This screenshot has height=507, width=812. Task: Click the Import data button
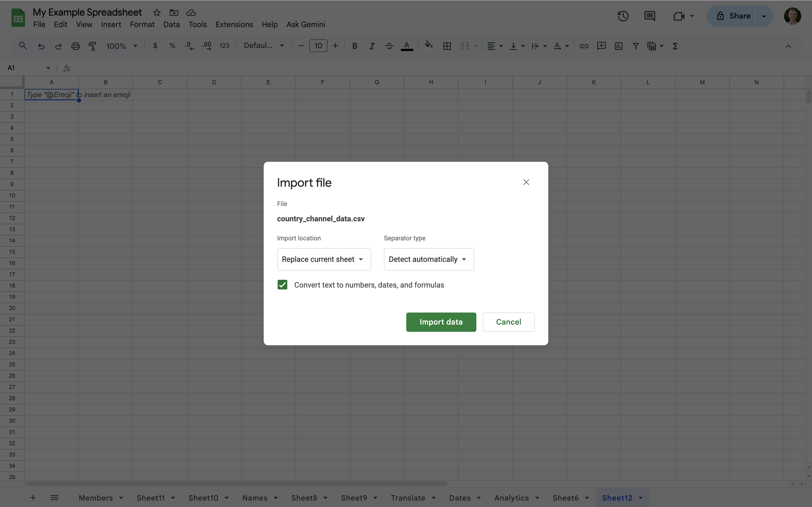point(441,322)
